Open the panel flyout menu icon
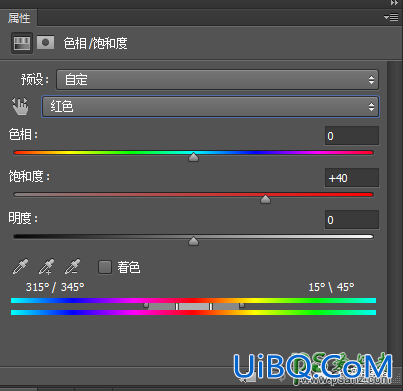Image resolution: width=403 pixels, height=391 pixels. point(391,17)
